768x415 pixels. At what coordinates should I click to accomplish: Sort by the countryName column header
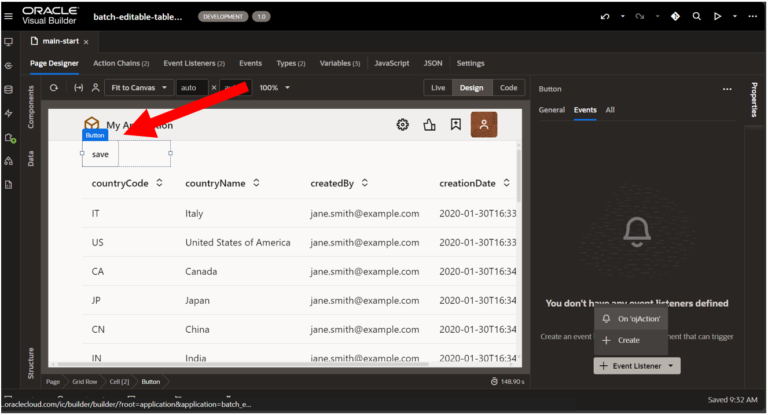coord(221,183)
